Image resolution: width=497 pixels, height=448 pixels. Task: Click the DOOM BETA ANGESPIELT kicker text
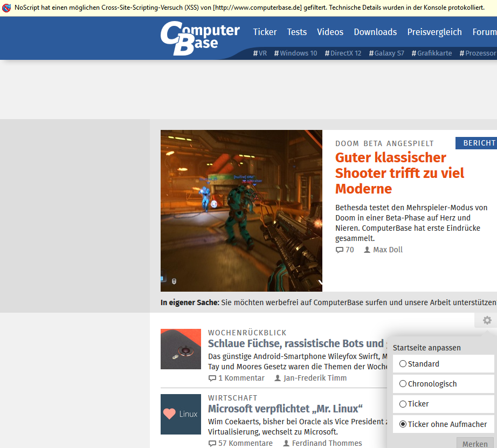point(384,143)
